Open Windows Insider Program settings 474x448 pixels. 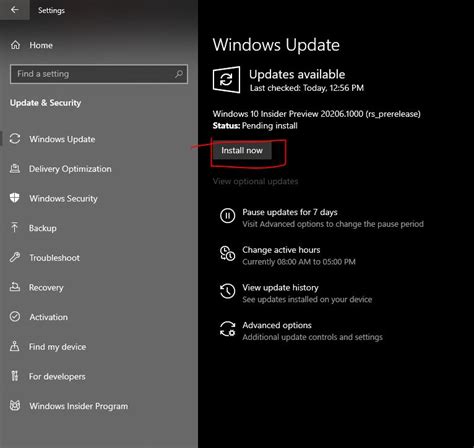point(79,406)
